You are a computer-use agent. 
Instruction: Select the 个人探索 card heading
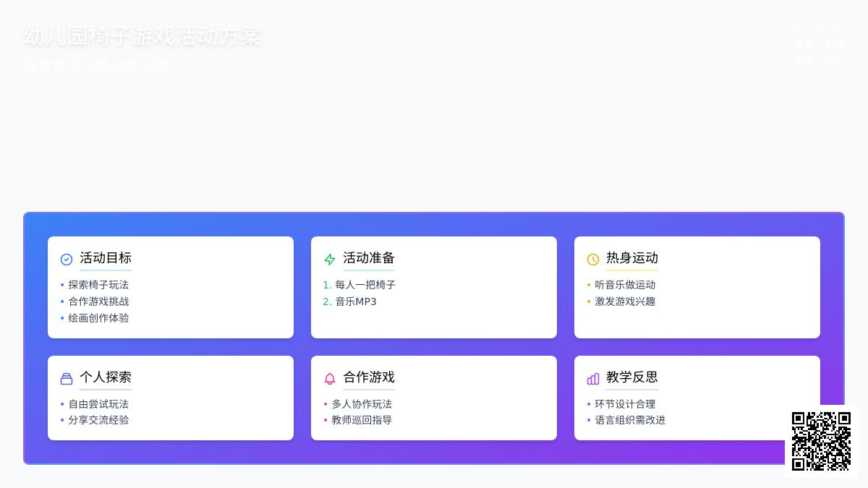coord(106,377)
